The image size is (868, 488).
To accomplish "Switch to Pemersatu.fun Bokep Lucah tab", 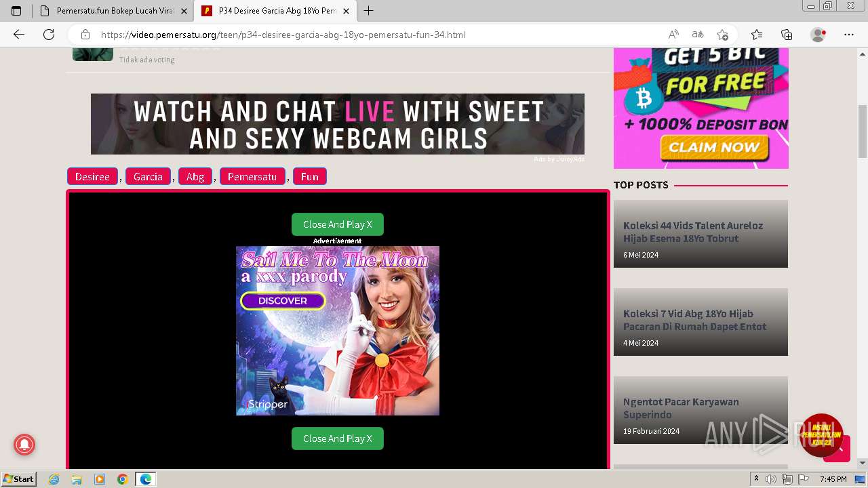I will click(x=113, y=11).
